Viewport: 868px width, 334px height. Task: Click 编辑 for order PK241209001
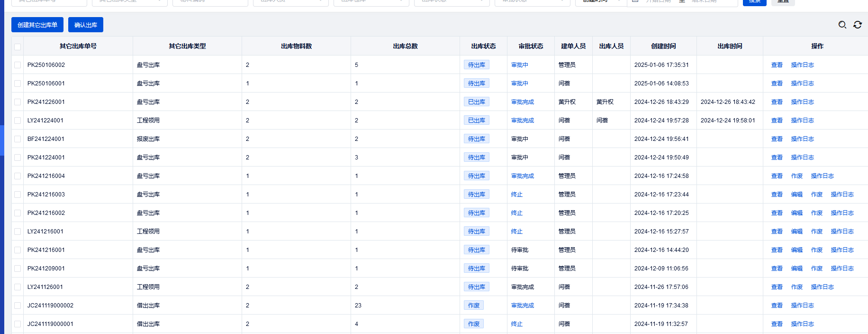[796, 269]
